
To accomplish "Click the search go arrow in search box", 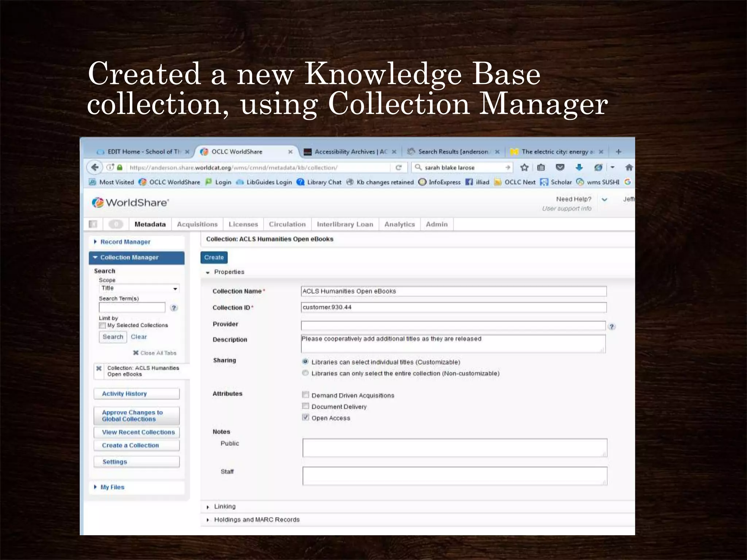I will 507,167.
